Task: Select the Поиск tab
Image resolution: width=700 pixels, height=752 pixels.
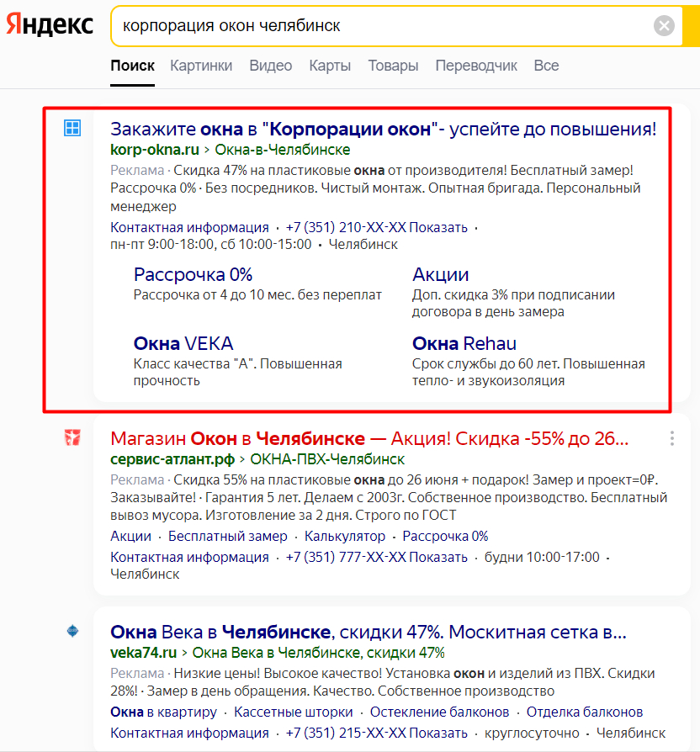Action: pyautogui.click(x=132, y=66)
